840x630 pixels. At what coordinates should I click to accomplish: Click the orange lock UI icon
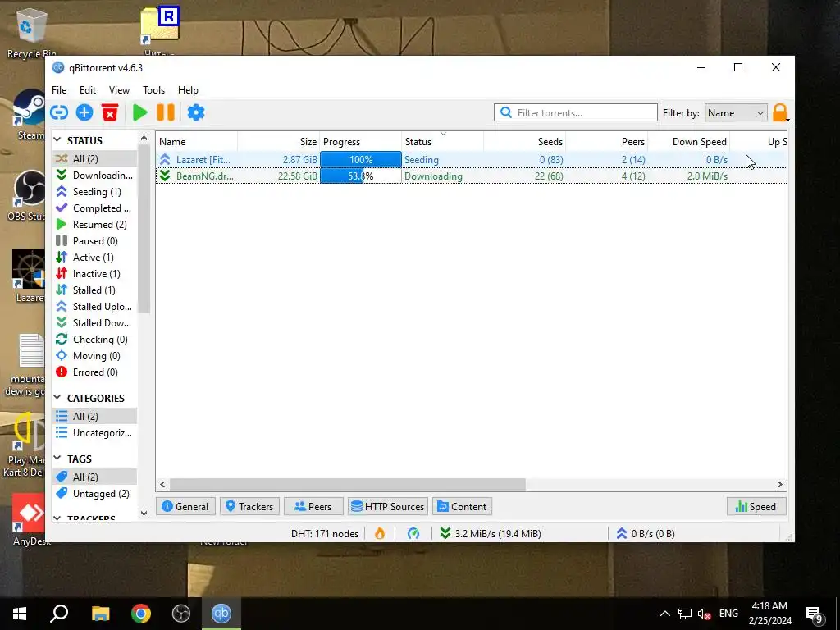coord(780,112)
